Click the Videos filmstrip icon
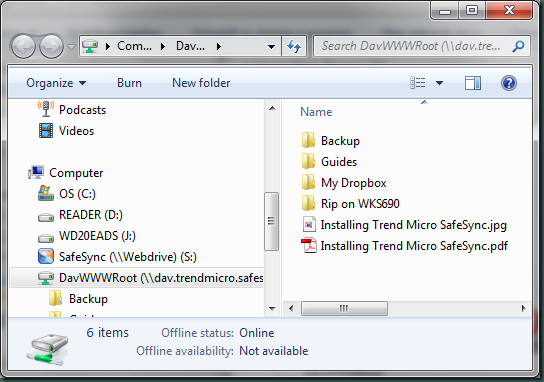 (46, 131)
